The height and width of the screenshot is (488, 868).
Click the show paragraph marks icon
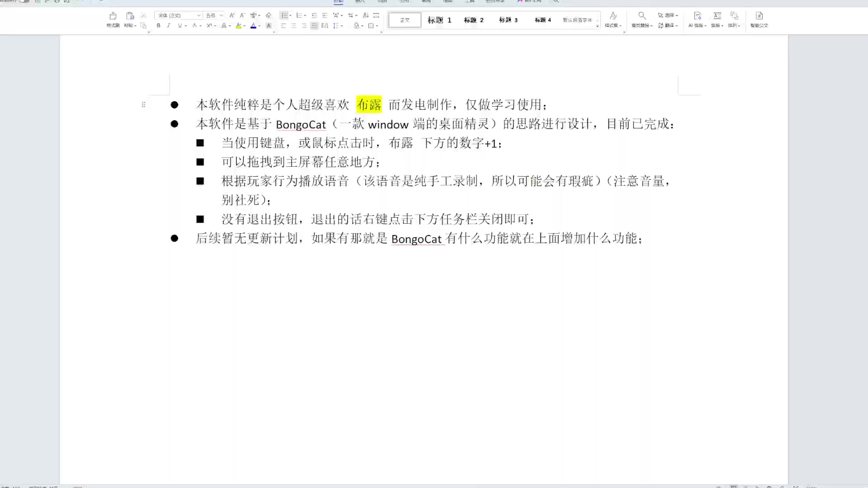(x=376, y=15)
